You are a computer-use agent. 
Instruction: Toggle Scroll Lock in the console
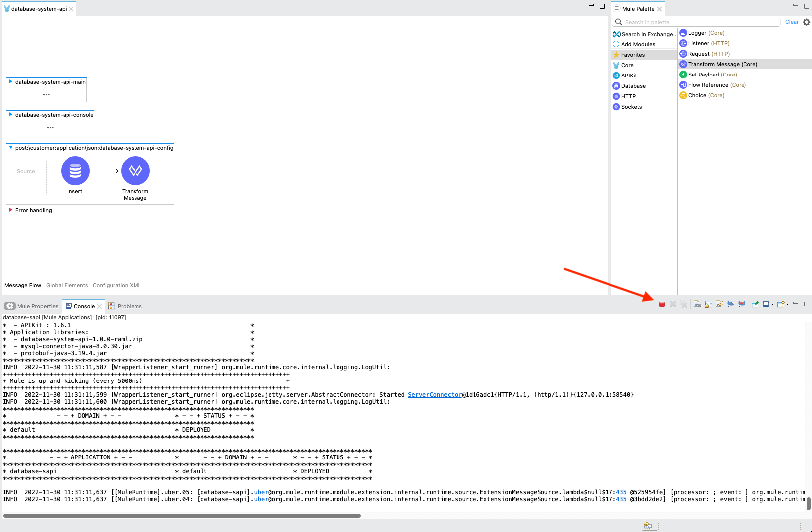[x=708, y=304]
